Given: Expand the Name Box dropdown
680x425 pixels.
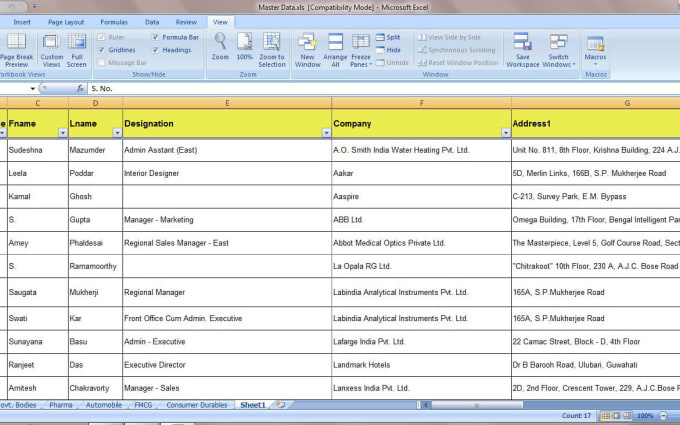Looking at the screenshot, I should (x=33, y=88).
